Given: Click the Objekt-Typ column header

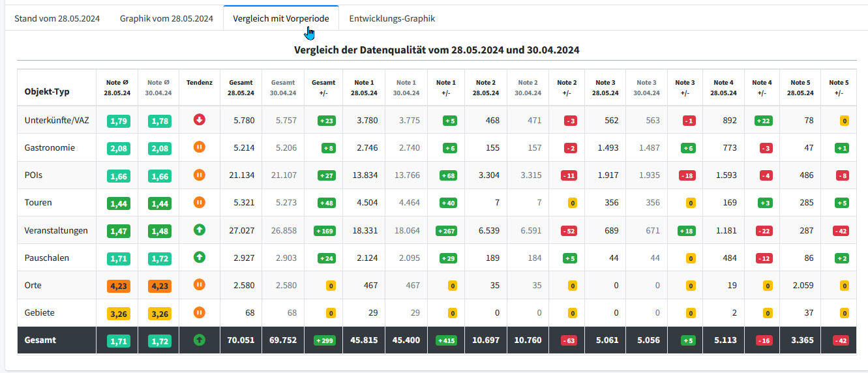Looking at the screenshot, I should (x=47, y=92).
